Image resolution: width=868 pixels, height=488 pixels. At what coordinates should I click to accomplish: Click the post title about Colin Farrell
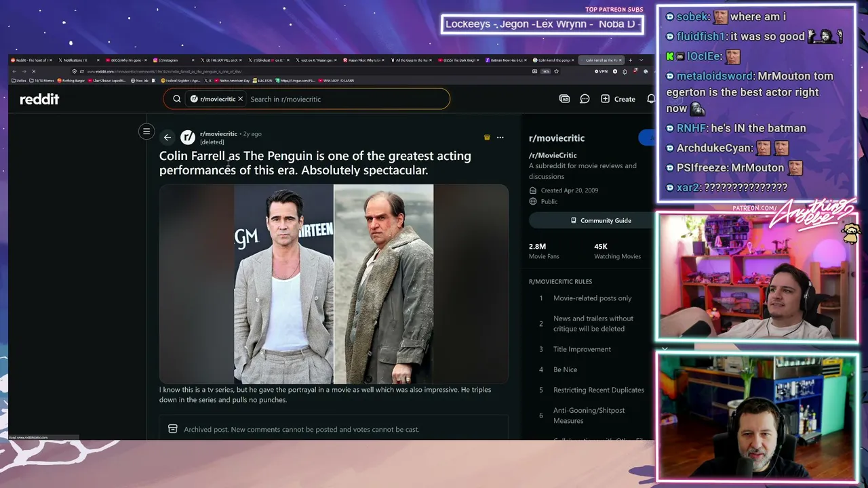[x=315, y=163]
